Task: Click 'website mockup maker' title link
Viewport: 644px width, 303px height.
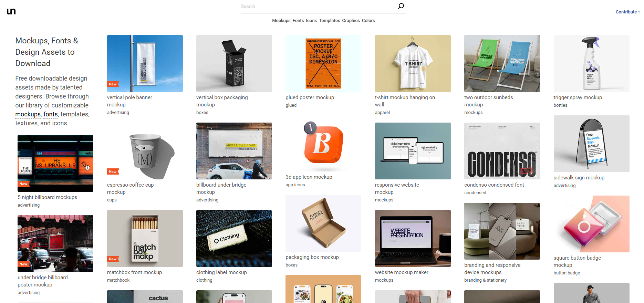Action: pos(402,272)
